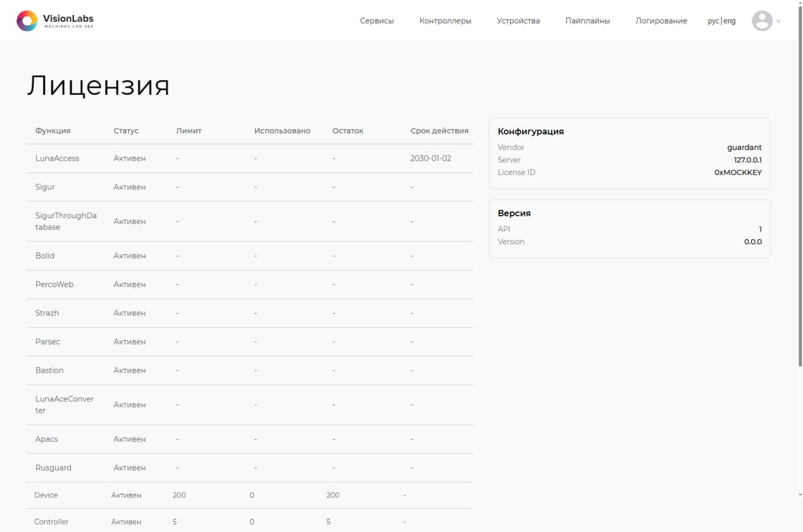Click the Server value 127.0.0.1
The height and width of the screenshot is (532, 803).
pyautogui.click(x=748, y=160)
